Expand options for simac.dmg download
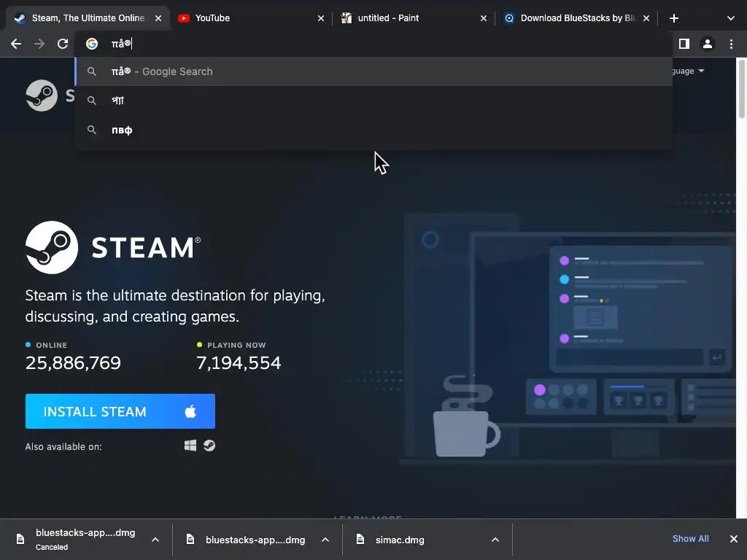747x560 pixels. point(495,540)
